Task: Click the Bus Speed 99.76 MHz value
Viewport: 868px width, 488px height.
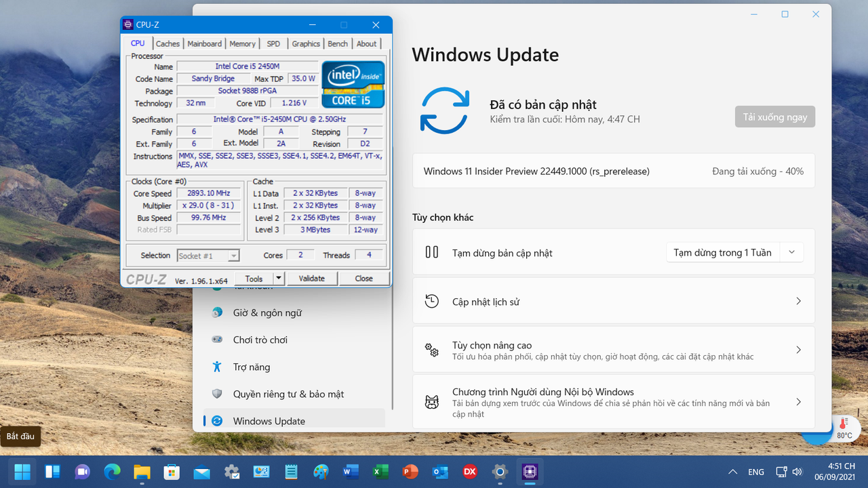Action: (x=208, y=218)
